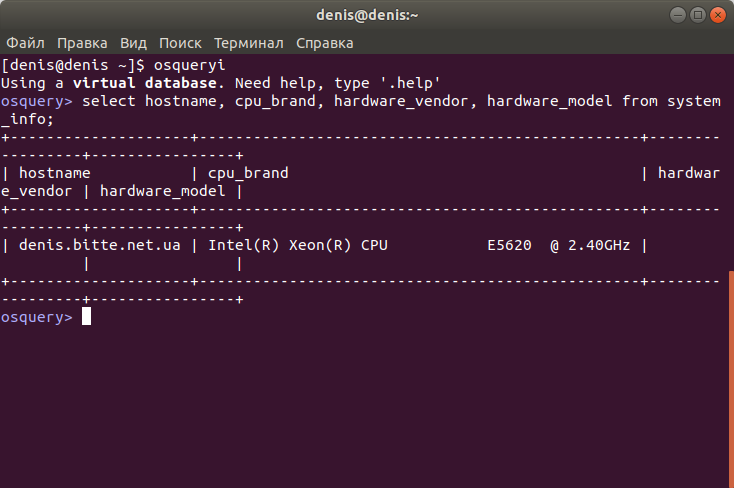Click the cpu_brand column header

point(248,173)
